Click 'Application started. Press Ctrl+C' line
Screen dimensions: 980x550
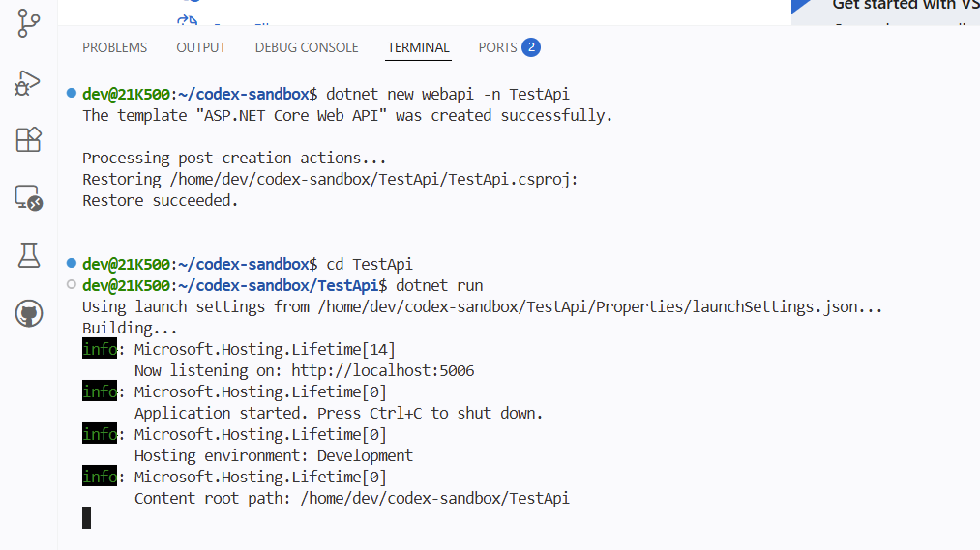pyautogui.click(x=339, y=414)
